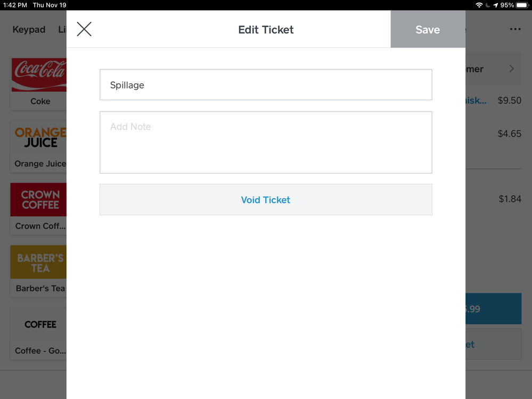532x399 pixels.
Task: Switch to the Keypad tab
Action: pyautogui.click(x=29, y=29)
